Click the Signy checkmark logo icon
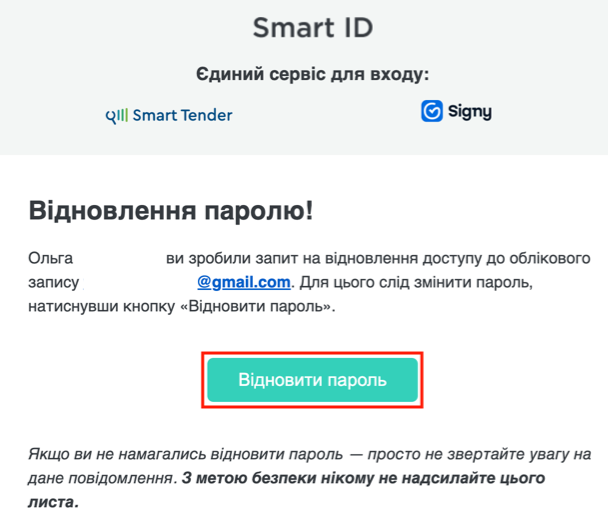 pos(432,111)
